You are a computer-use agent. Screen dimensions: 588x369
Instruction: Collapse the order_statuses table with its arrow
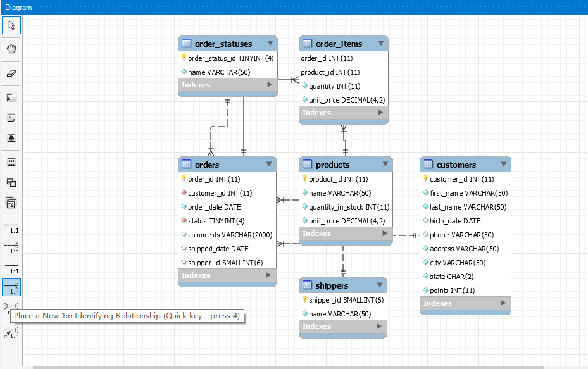pyautogui.click(x=270, y=44)
